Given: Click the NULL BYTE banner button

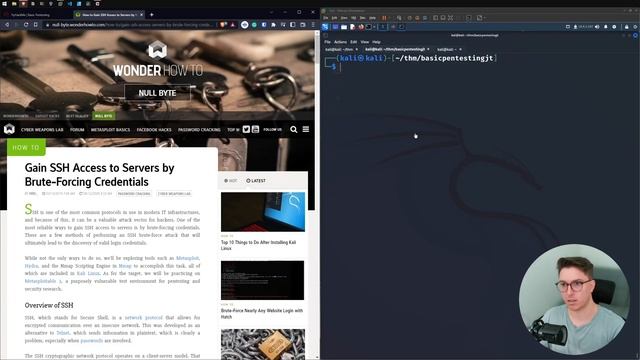Looking at the screenshot, I should tap(157, 93).
